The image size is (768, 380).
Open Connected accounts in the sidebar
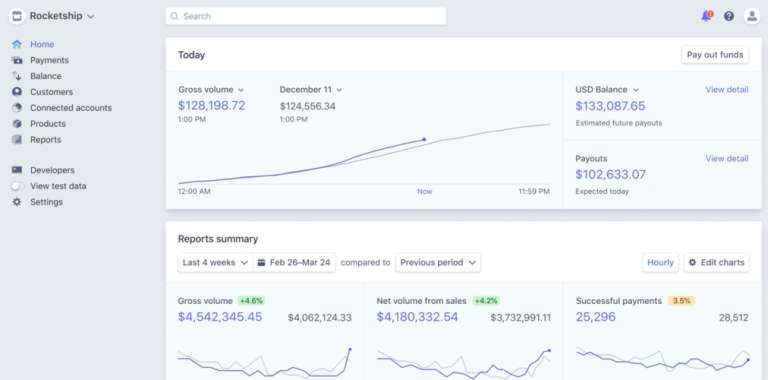point(71,108)
